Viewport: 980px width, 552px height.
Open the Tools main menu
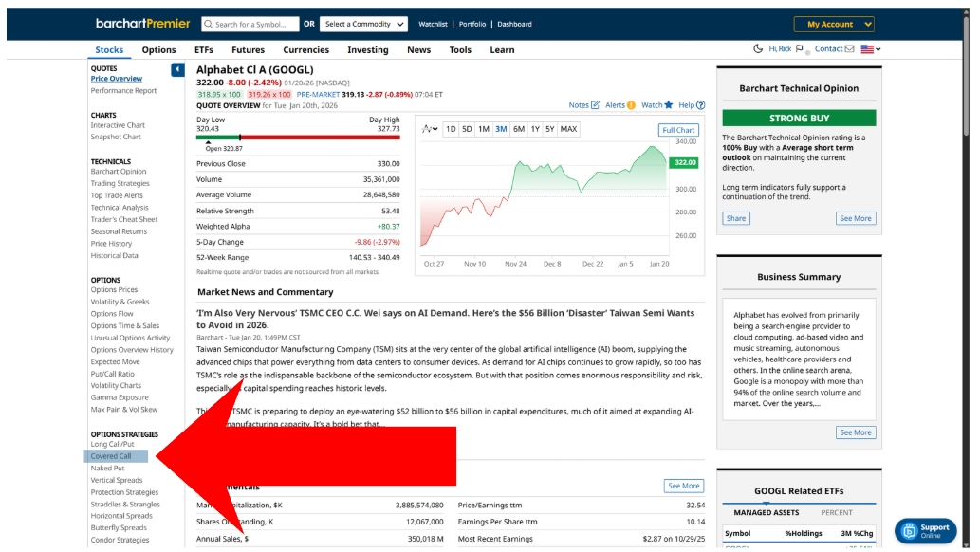461,50
